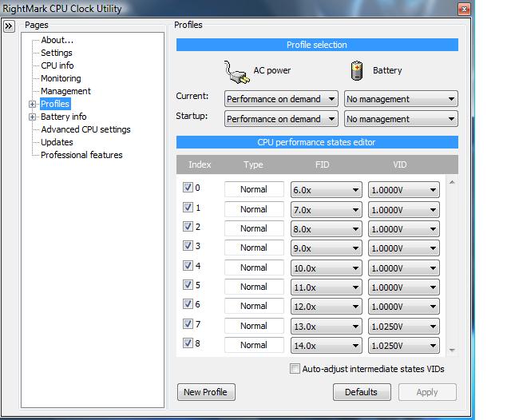The width and height of the screenshot is (511, 420).
Task: Click the Type field for index 8
Action: (x=254, y=345)
